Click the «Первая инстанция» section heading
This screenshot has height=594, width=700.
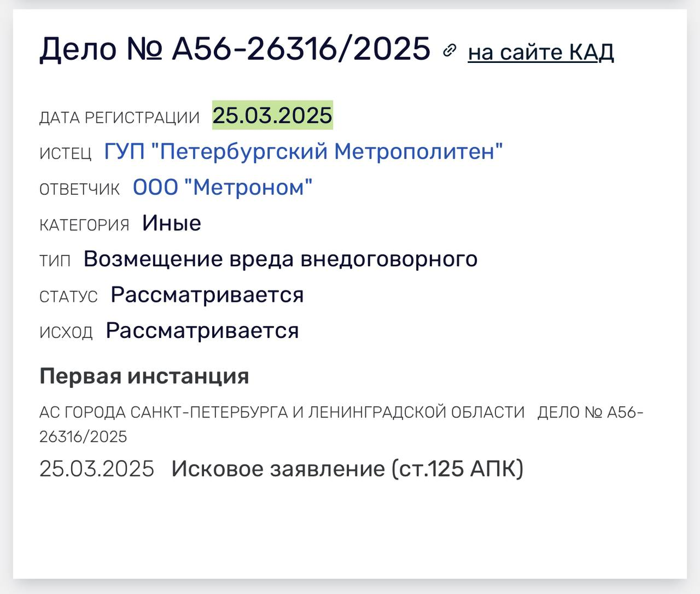[144, 376]
